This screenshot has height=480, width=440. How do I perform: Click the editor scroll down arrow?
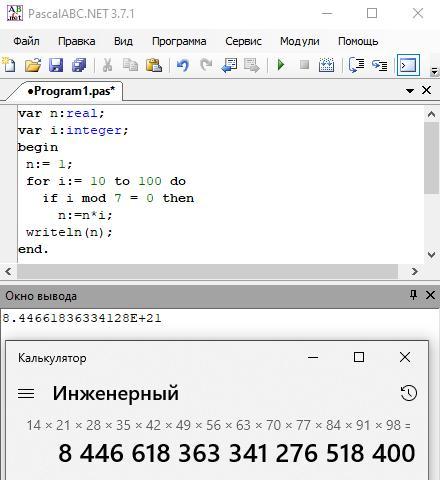click(x=431, y=255)
